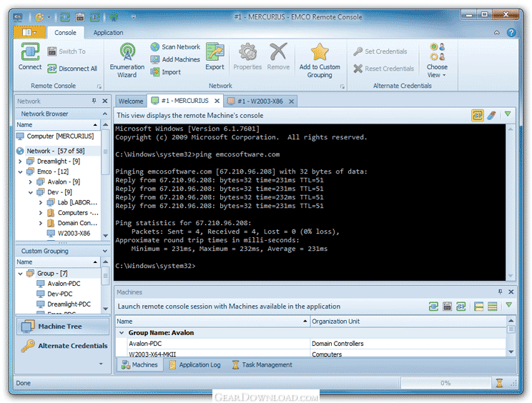Open Alternate Credentials navigation pane
This screenshot has width=532, height=403.
[63, 346]
